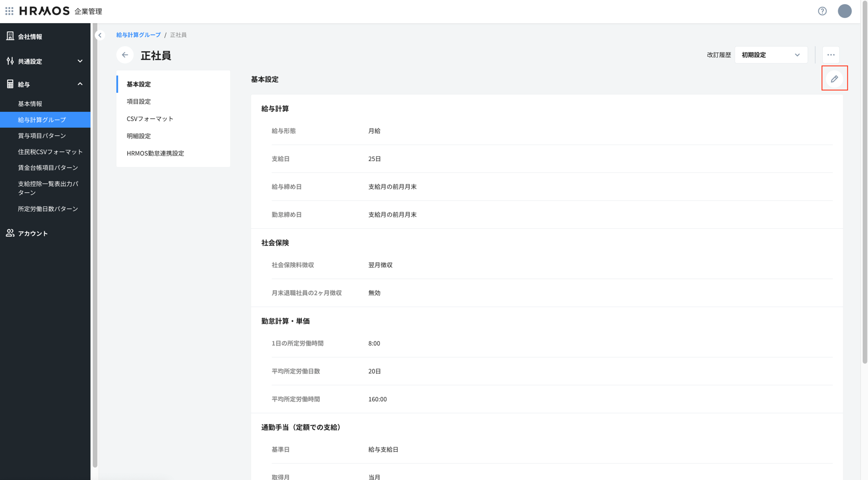The width and height of the screenshot is (868, 480).
Task: Open the 明細設定 tab
Action: click(x=139, y=136)
